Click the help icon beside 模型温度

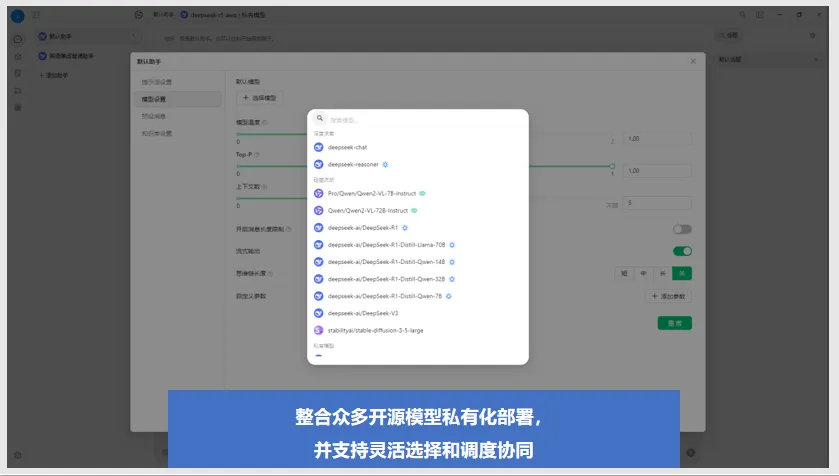[265, 122]
